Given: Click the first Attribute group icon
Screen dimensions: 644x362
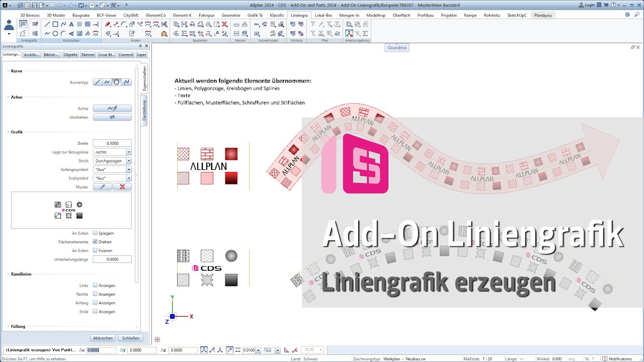Looking at the screenshot, I should [292, 24].
